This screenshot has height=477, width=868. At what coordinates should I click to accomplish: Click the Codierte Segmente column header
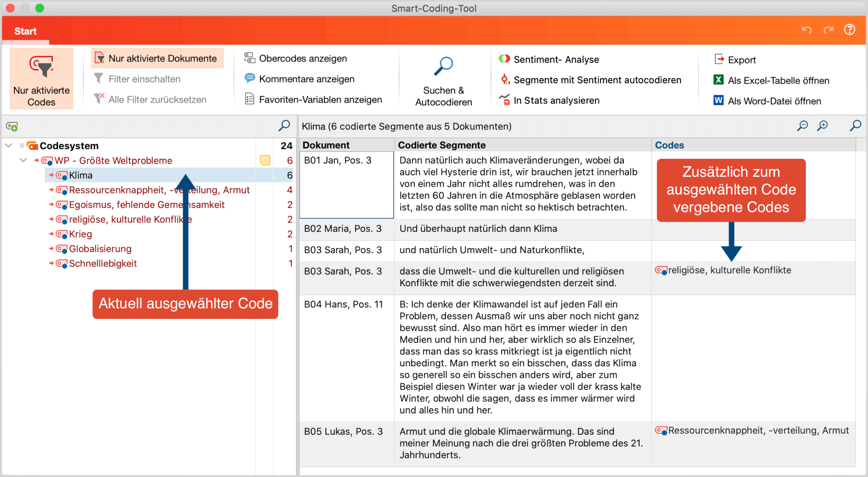[523, 145]
